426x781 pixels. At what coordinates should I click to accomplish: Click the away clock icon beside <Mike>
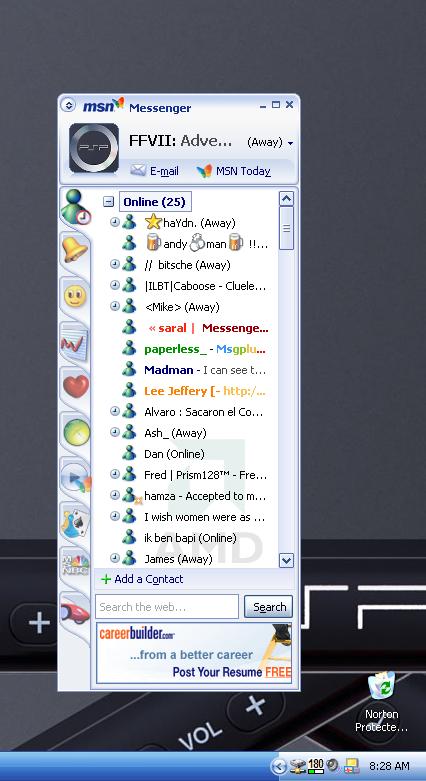[115, 306]
